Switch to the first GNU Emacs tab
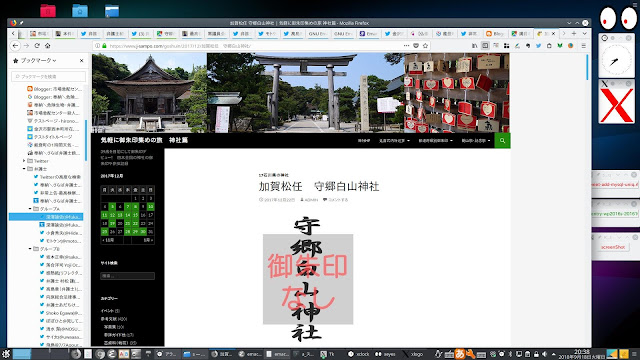Viewport: 640px width, 360px height. click(318, 33)
